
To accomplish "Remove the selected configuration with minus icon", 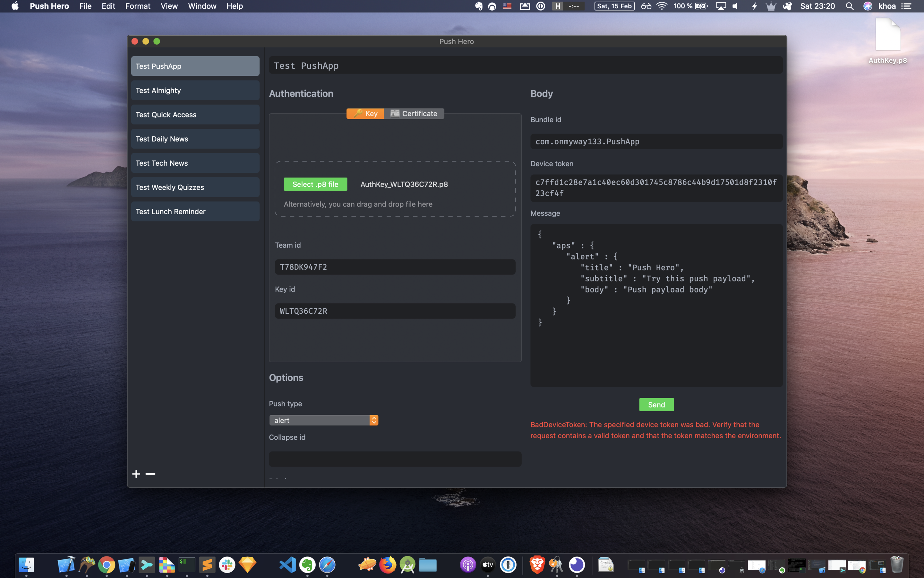I will click(x=150, y=474).
